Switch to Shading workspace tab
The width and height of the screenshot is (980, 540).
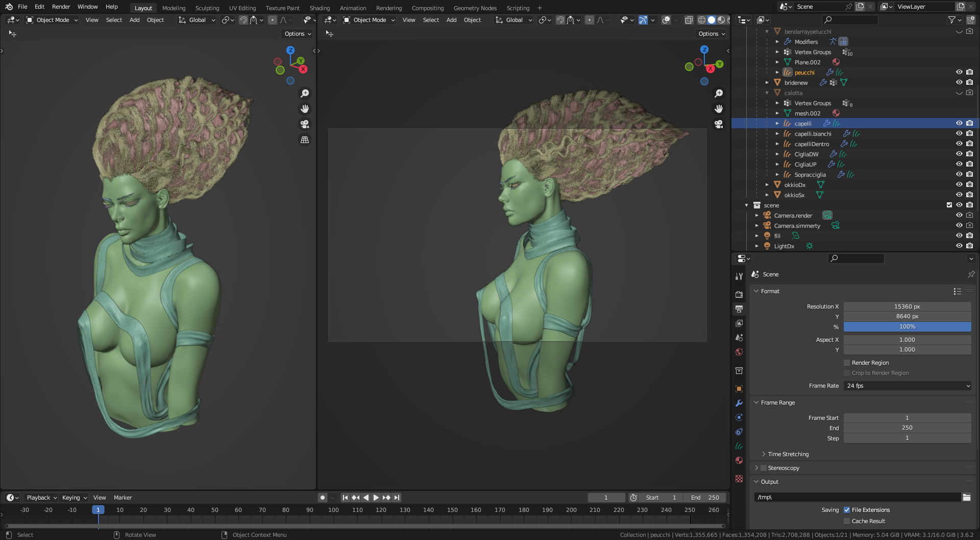tap(320, 8)
